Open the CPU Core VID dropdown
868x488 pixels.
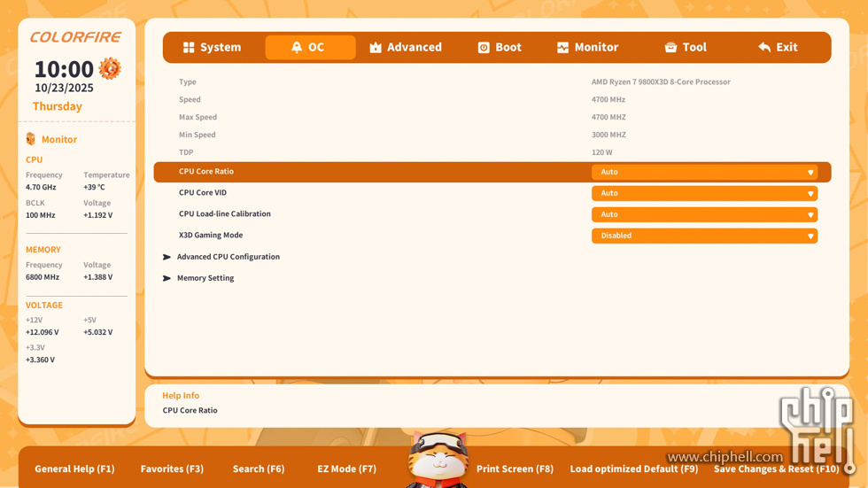[704, 193]
